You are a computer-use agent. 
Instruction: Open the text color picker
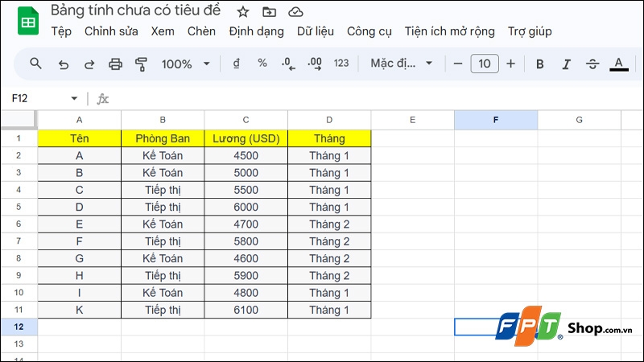click(x=618, y=64)
